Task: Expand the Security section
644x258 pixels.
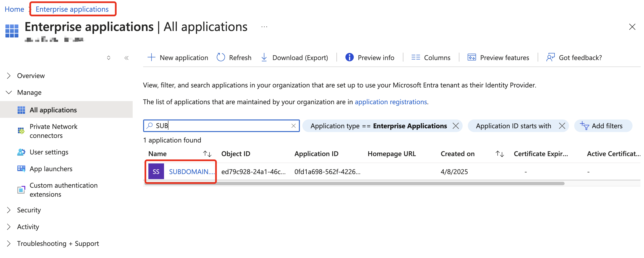Action: click(x=29, y=210)
